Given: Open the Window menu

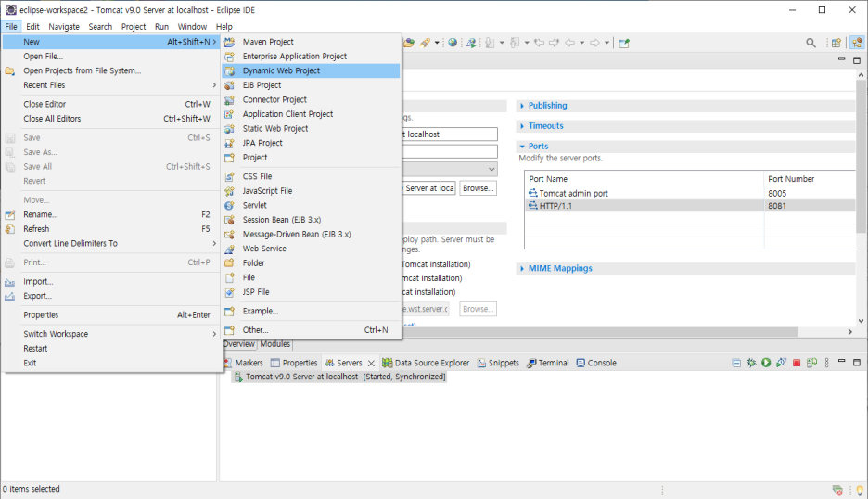Looking at the screenshot, I should click(192, 27).
